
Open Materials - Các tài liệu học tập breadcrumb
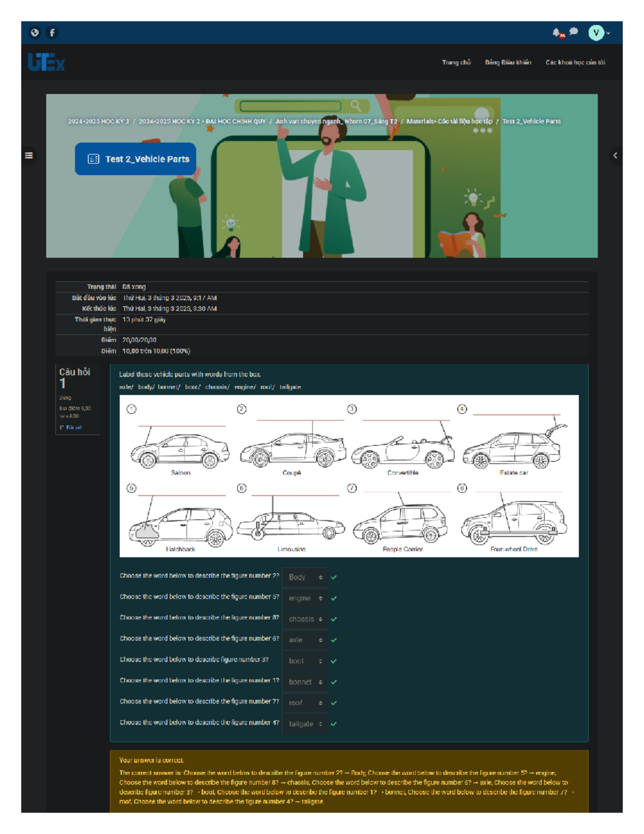449,121
